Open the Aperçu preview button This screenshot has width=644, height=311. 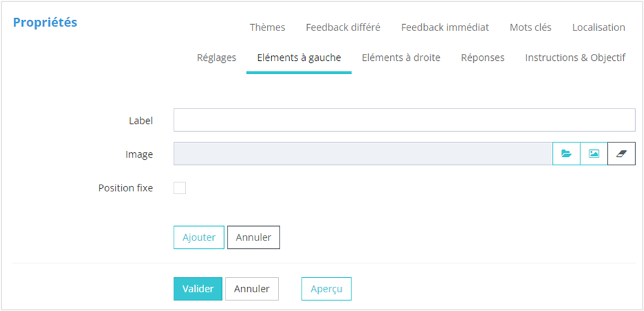tap(326, 289)
